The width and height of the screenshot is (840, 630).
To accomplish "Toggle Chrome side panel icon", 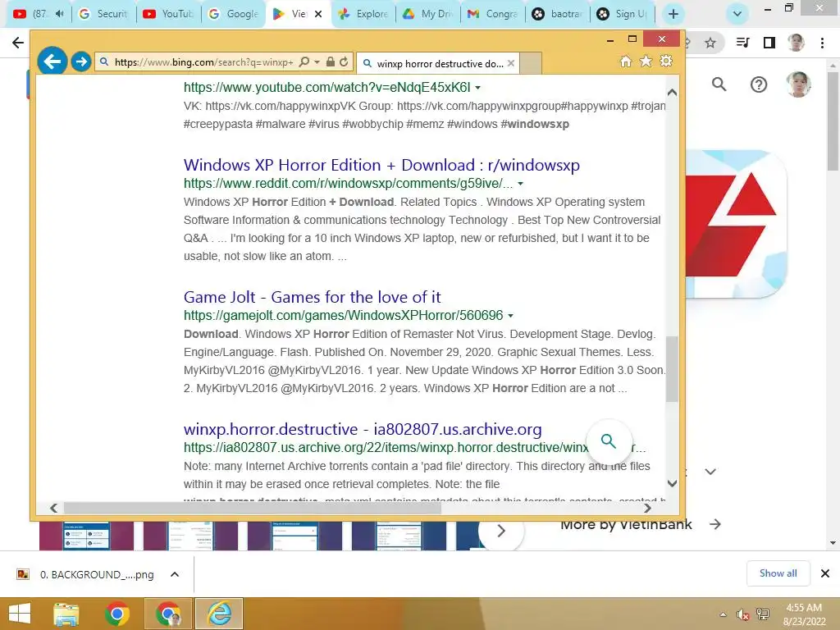I will [x=769, y=43].
